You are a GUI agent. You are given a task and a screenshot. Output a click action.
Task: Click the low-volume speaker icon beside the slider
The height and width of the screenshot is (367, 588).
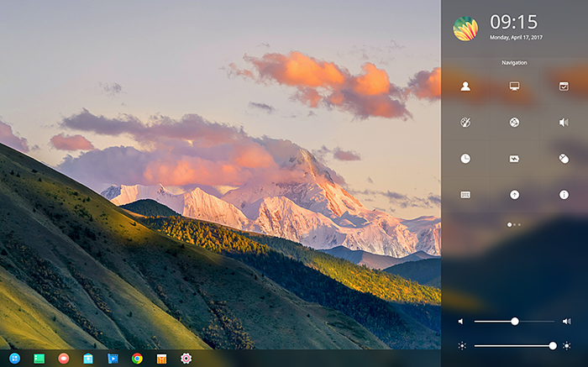pyautogui.click(x=461, y=322)
